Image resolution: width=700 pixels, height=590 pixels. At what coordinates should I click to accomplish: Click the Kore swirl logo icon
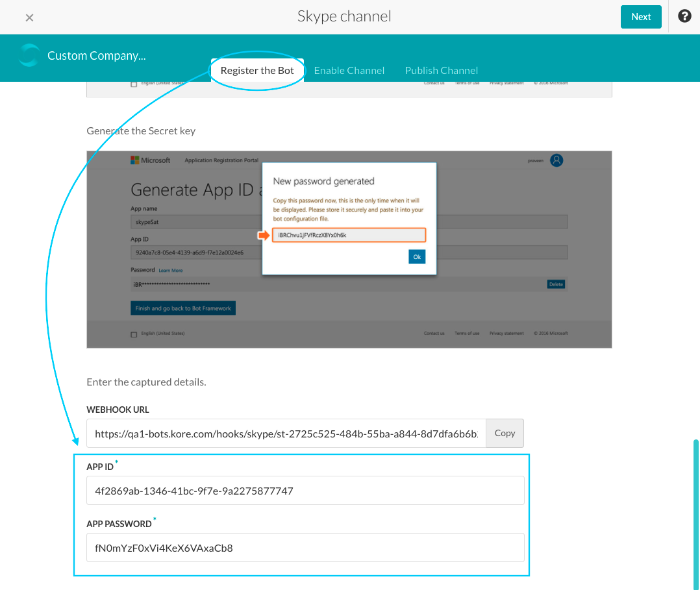pyautogui.click(x=29, y=56)
